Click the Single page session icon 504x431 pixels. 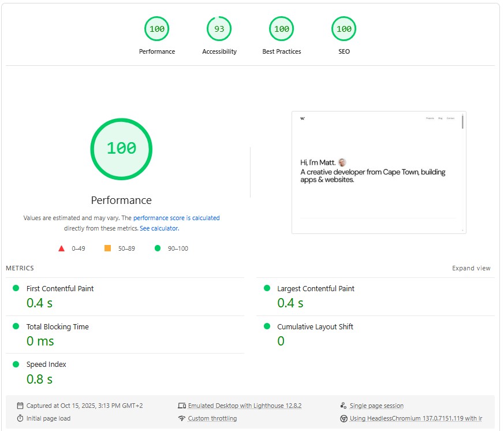(x=344, y=406)
